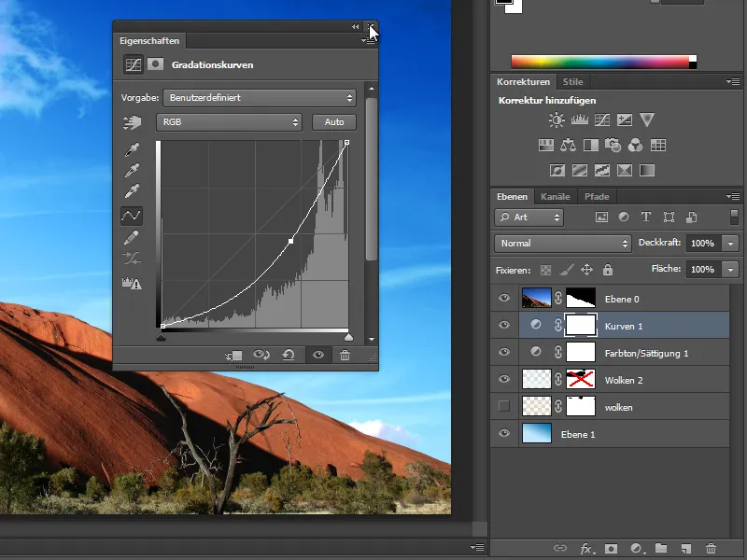This screenshot has height=560, width=747.
Task: Select the edit-points curve tool
Action: [x=132, y=216]
